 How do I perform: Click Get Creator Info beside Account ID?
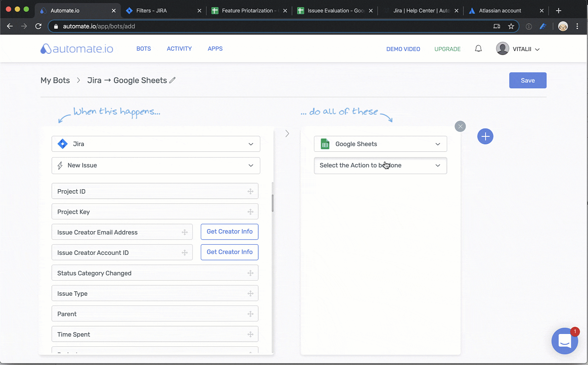coord(229,252)
